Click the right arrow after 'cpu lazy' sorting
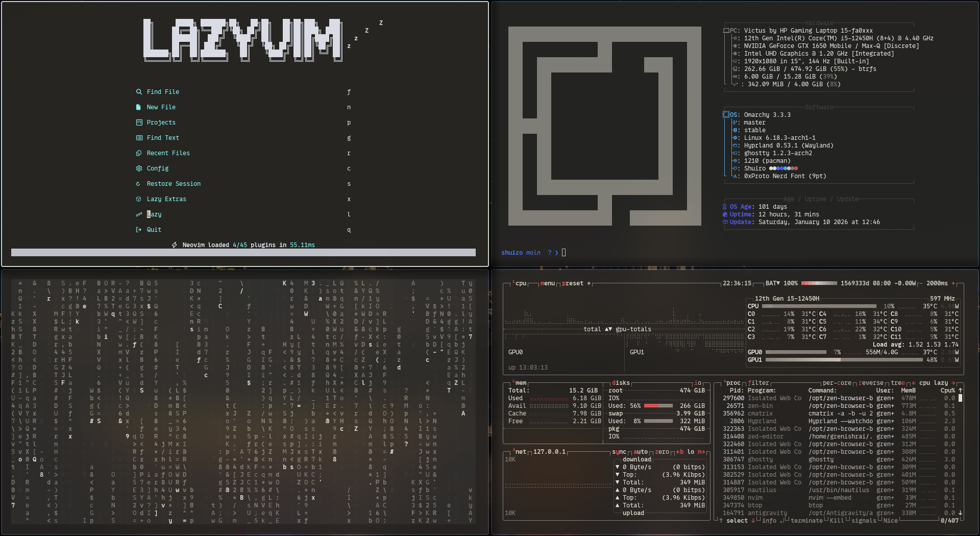 (953, 383)
